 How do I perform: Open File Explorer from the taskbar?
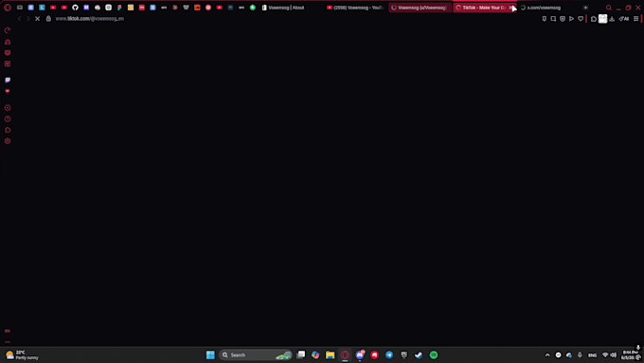tap(331, 354)
